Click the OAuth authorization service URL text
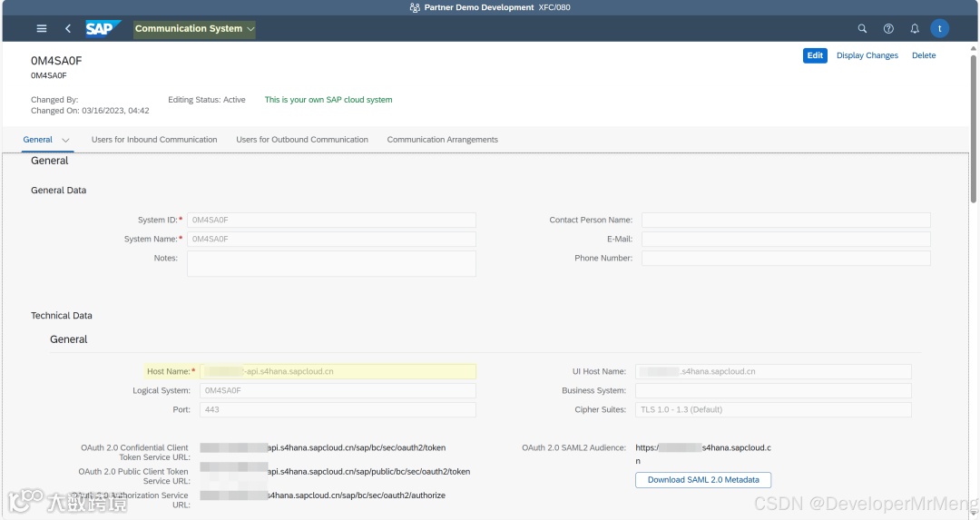 pos(322,495)
